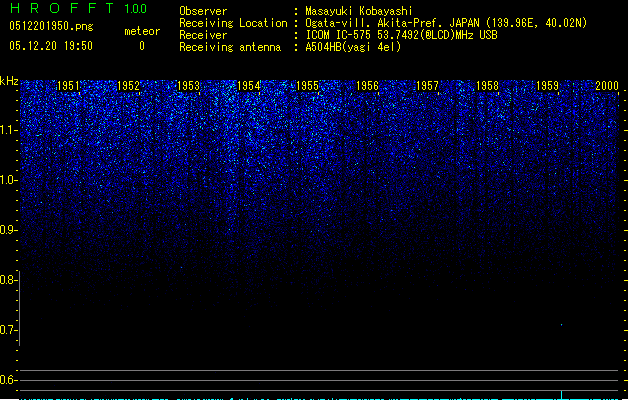Select the filename 0512201950.png
629x400 pixels.
point(51,26)
